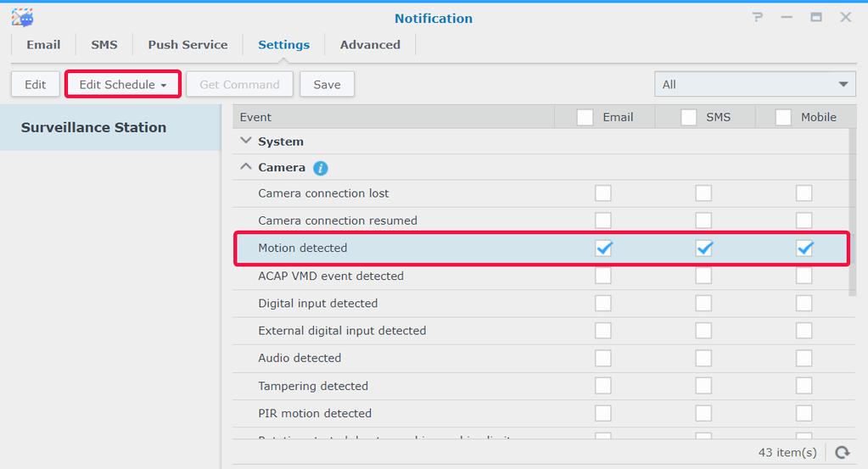Viewport: 868px width, 469px height.
Task: Enable SMS for ACAP VMD event detected
Action: (x=703, y=276)
